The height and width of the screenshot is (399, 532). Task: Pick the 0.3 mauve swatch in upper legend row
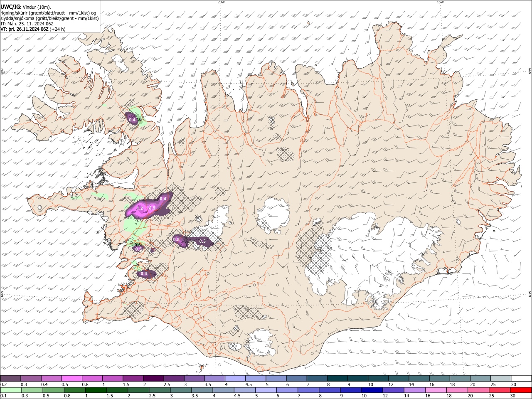click(31, 378)
